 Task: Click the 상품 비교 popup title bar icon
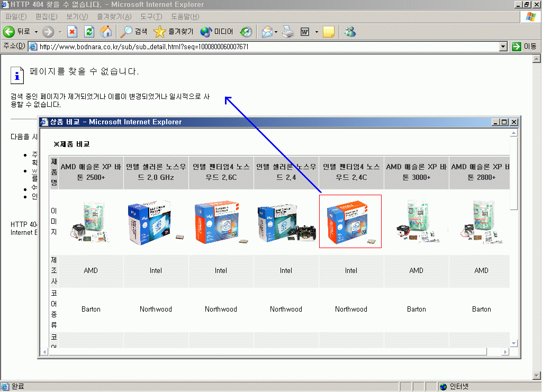click(44, 122)
